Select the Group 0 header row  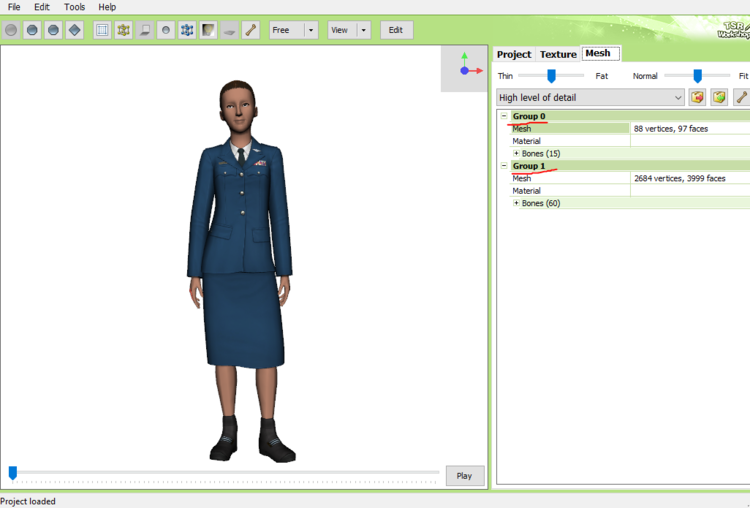tap(629, 116)
